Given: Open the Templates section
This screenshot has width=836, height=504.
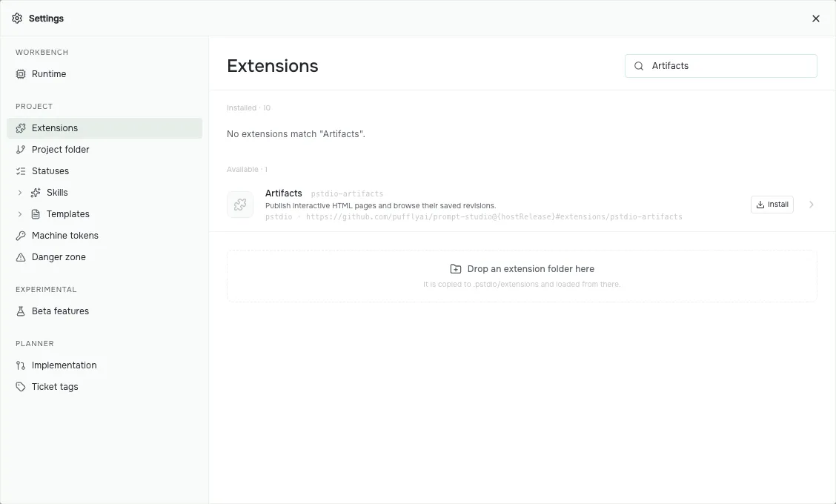Looking at the screenshot, I should 104,214.
